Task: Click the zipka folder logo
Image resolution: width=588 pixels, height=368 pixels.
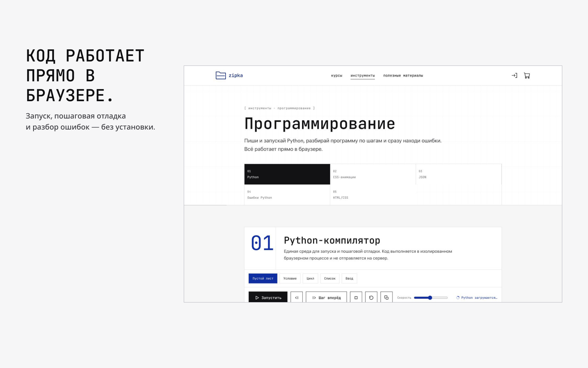Action: pos(220,75)
